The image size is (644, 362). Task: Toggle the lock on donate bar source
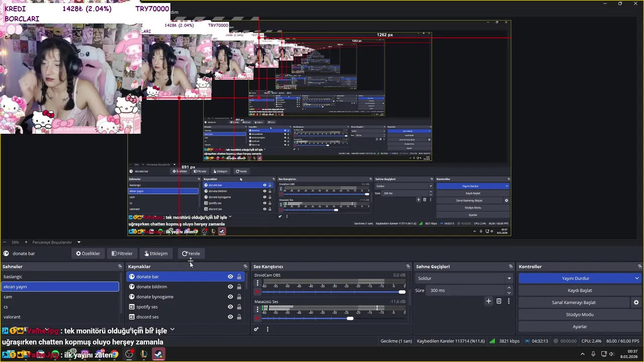tap(239, 277)
